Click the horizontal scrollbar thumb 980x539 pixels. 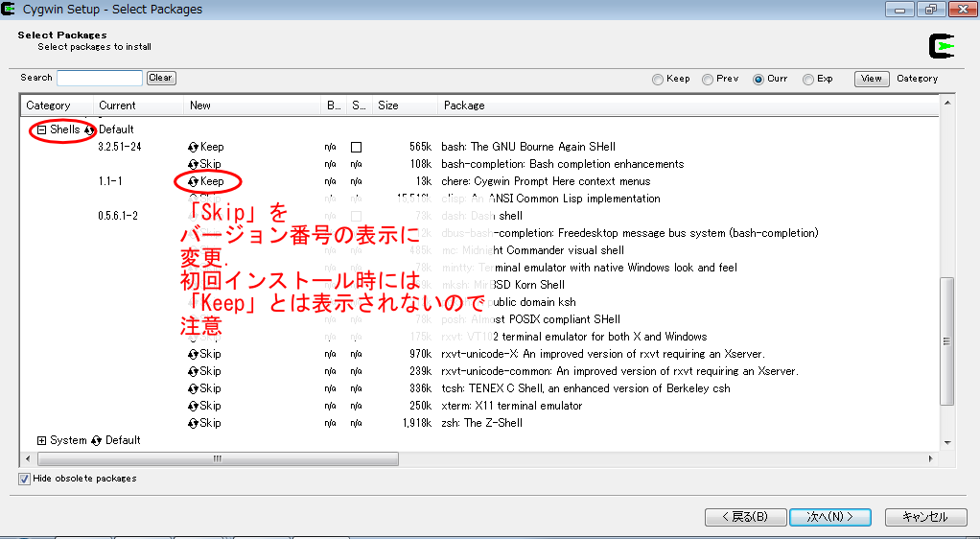coord(218,459)
